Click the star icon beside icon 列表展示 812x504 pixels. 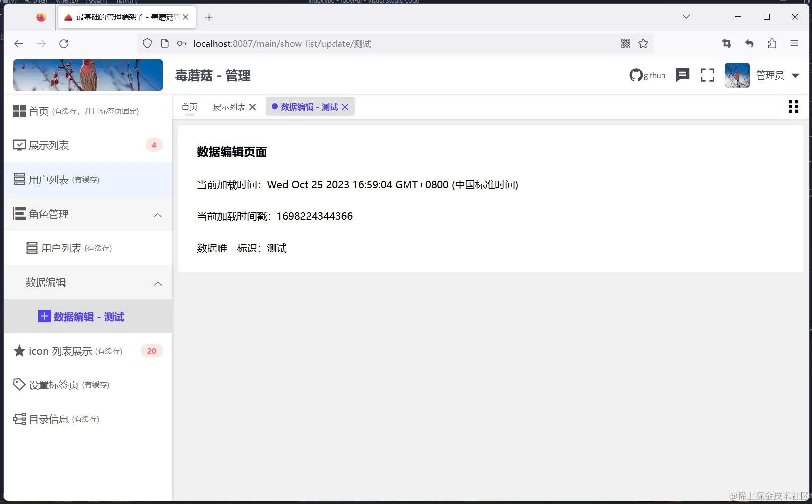click(19, 351)
